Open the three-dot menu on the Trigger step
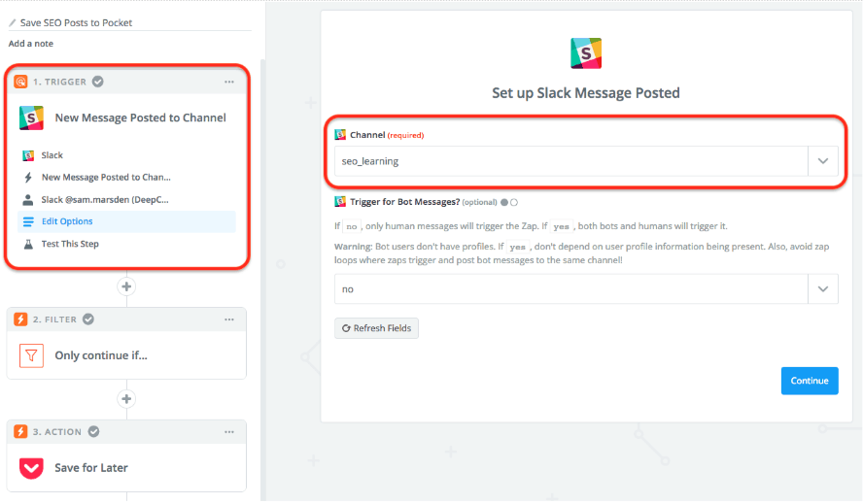 point(229,82)
